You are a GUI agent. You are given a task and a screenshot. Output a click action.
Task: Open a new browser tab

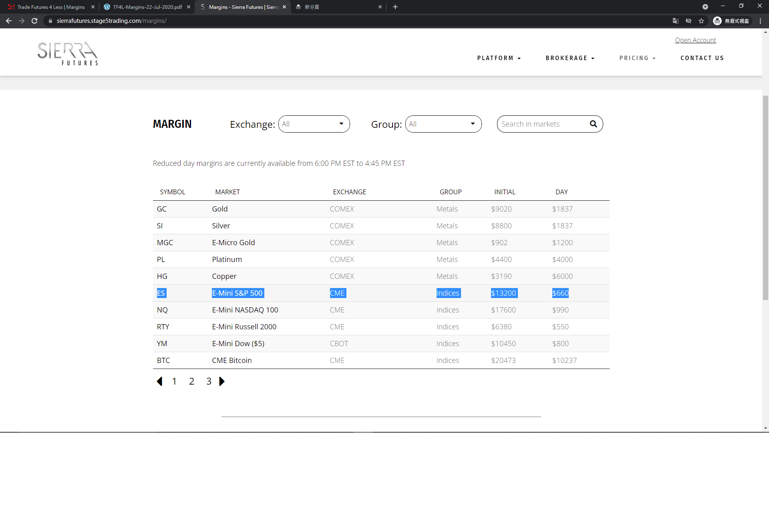click(395, 7)
